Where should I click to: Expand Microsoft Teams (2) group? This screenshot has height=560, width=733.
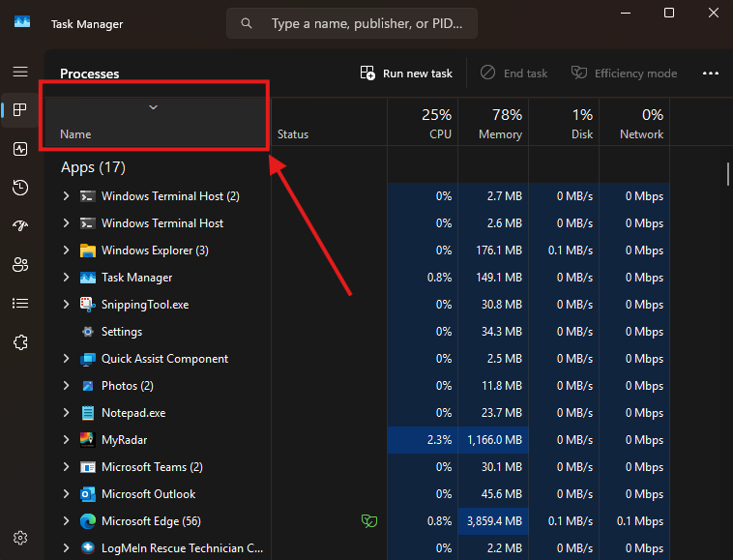[x=66, y=467]
